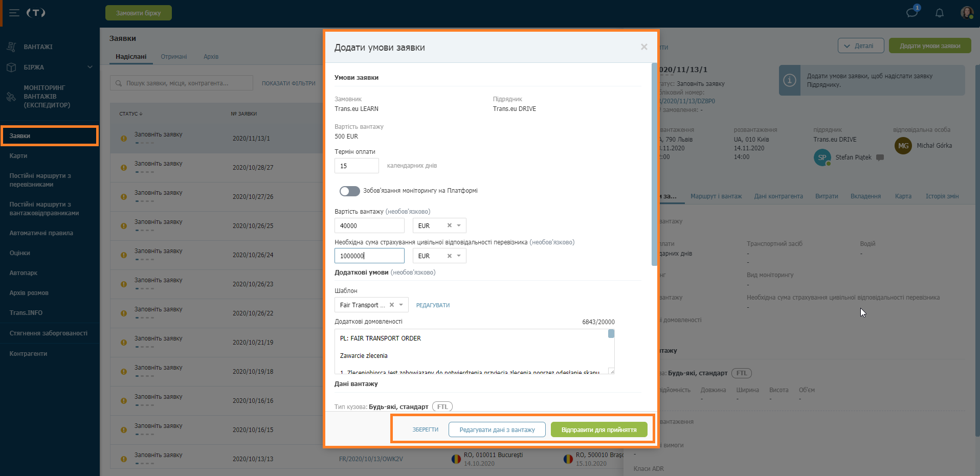Image resolution: width=980 pixels, height=476 pixels.
Task: Click the search magnifier icon
Action: tap(119, 83)
